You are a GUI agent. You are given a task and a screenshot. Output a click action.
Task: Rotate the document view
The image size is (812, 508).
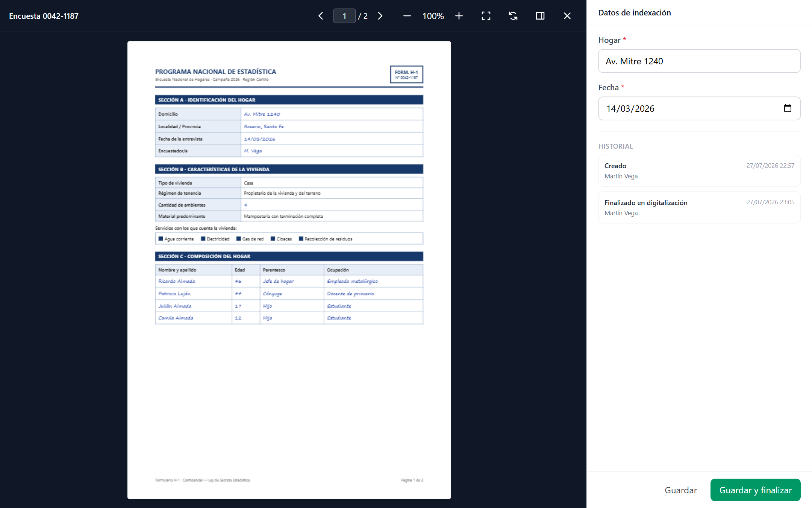tap(513, 16)
